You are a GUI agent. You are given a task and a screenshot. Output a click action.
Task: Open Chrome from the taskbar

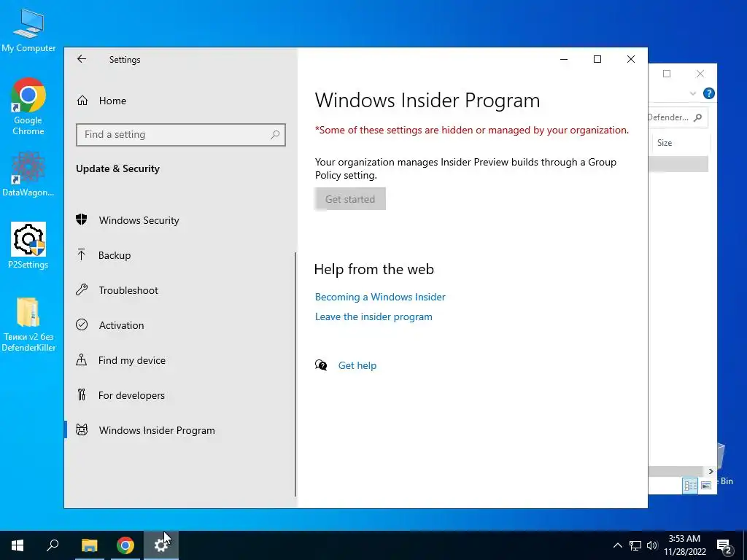[125, 545]
